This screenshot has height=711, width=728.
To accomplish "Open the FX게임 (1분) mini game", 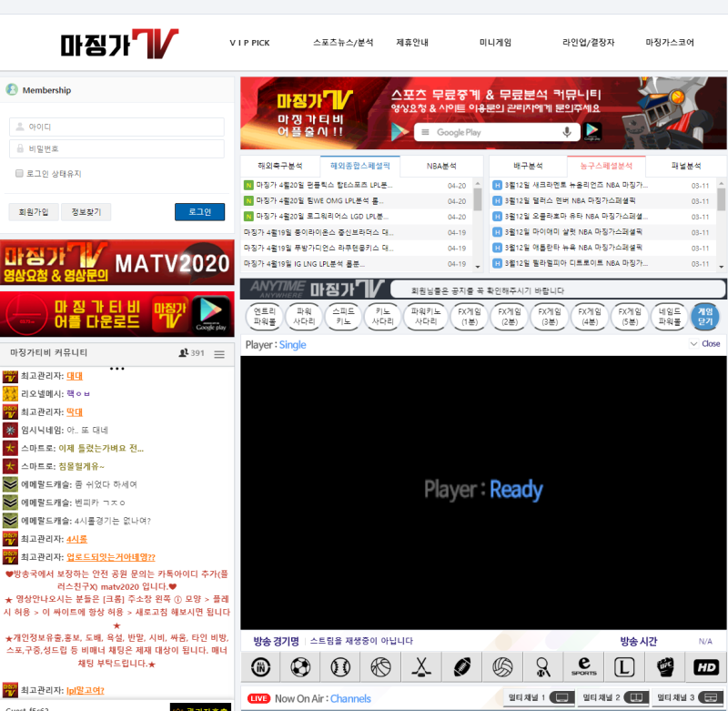I will click(x=470, y=316).
